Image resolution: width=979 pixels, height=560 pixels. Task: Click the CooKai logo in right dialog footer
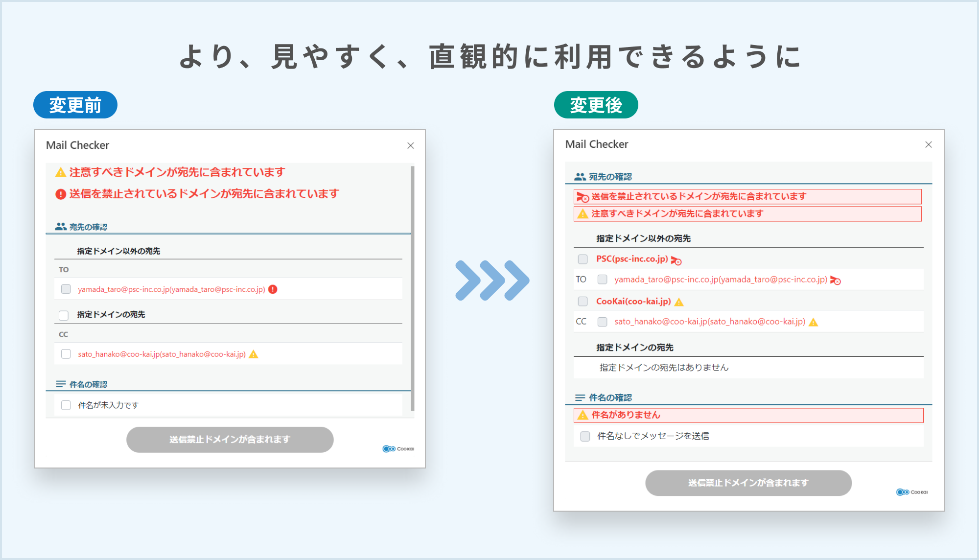[911, 492]
